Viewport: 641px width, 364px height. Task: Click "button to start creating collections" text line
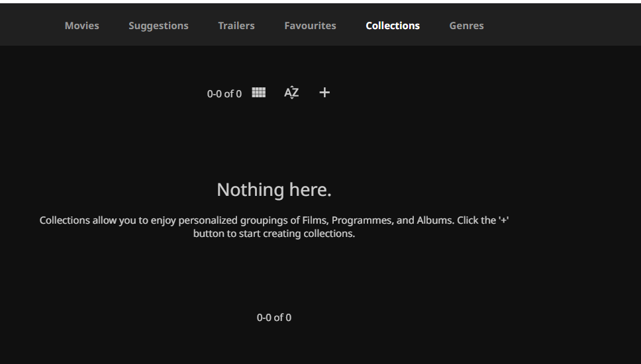274,234
